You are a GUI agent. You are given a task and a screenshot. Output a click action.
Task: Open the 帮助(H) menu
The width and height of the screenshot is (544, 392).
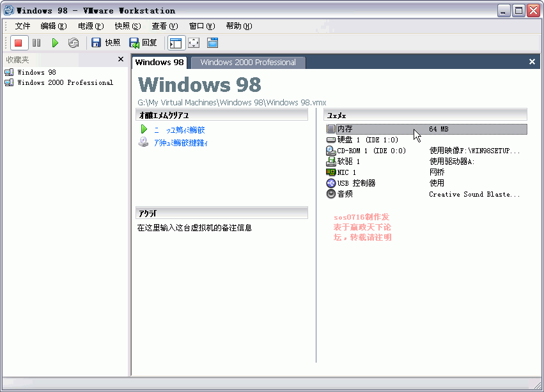(239, 26)
